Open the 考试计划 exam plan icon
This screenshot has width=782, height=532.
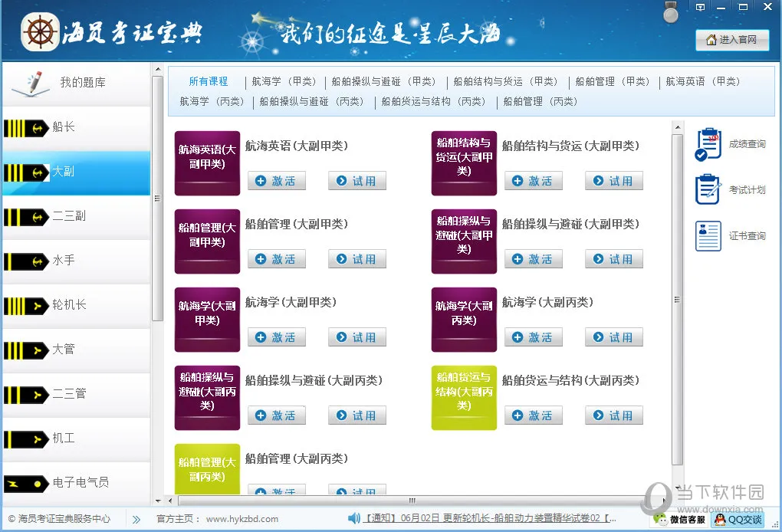point(708,189)
